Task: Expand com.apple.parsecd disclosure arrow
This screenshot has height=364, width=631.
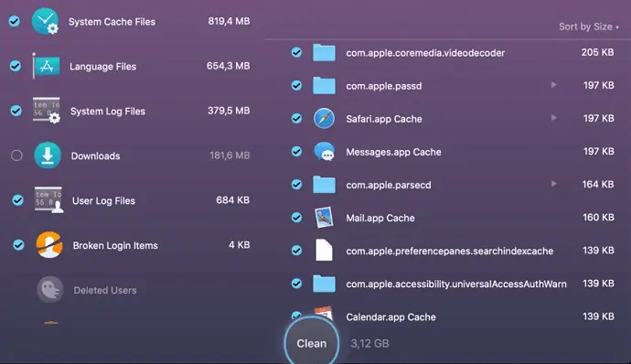Action: (x=554, y=184)
